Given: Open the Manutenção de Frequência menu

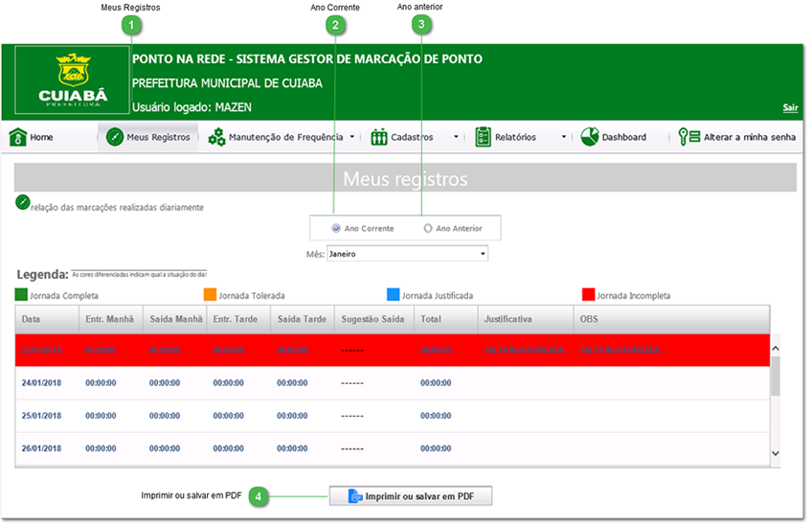Looking at the screenshot, I should (x=282, y=137).
